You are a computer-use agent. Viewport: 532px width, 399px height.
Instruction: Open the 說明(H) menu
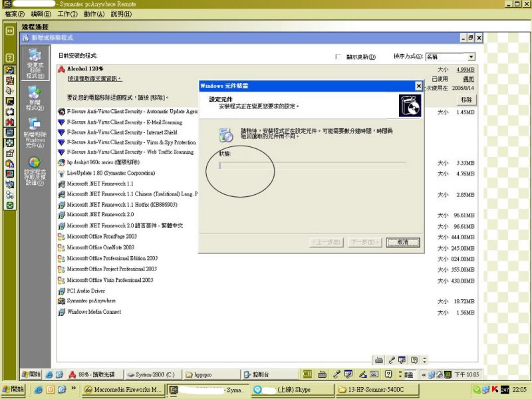tap(121, 14)
